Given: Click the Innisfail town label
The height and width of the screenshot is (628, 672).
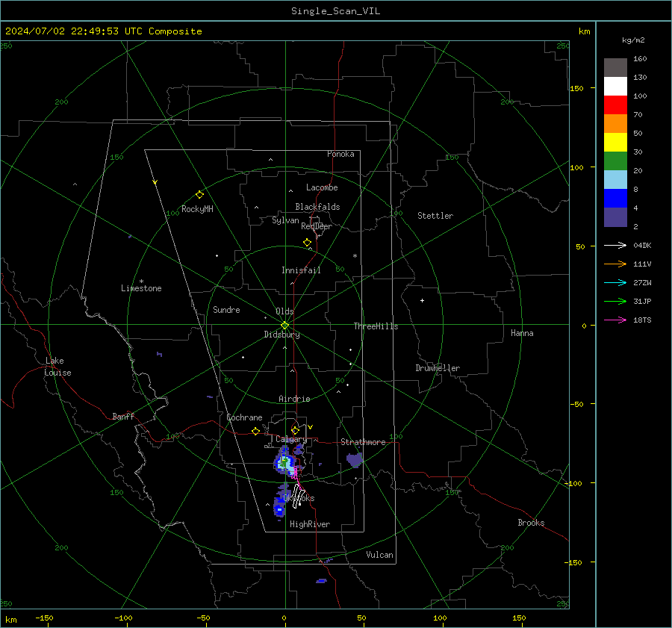Looking at the screenshot, I should [x=301, y=270].
